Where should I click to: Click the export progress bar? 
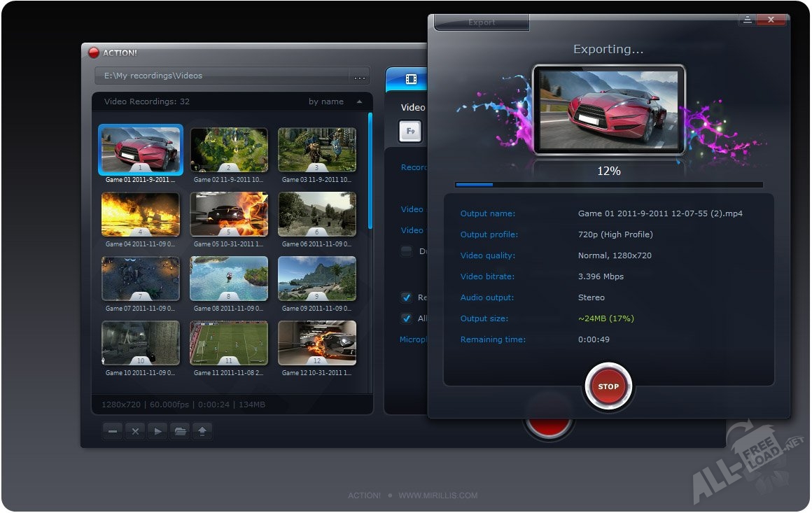point(608,185)
